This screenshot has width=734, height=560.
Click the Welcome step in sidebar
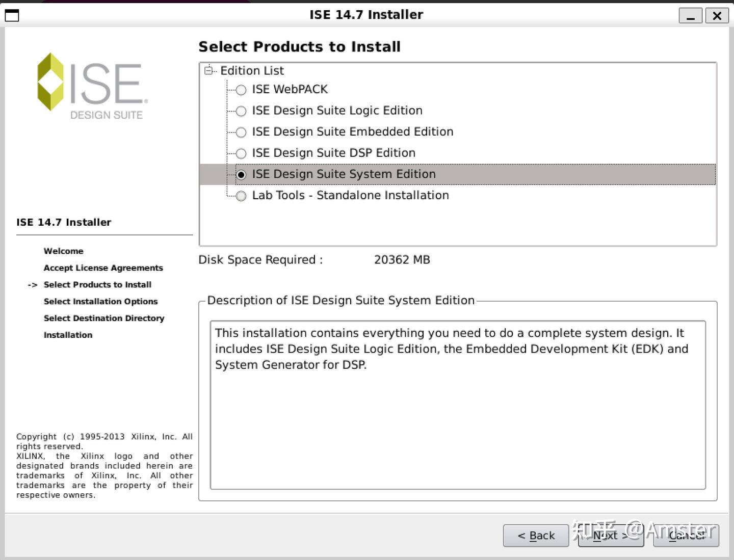click(64, 251)
